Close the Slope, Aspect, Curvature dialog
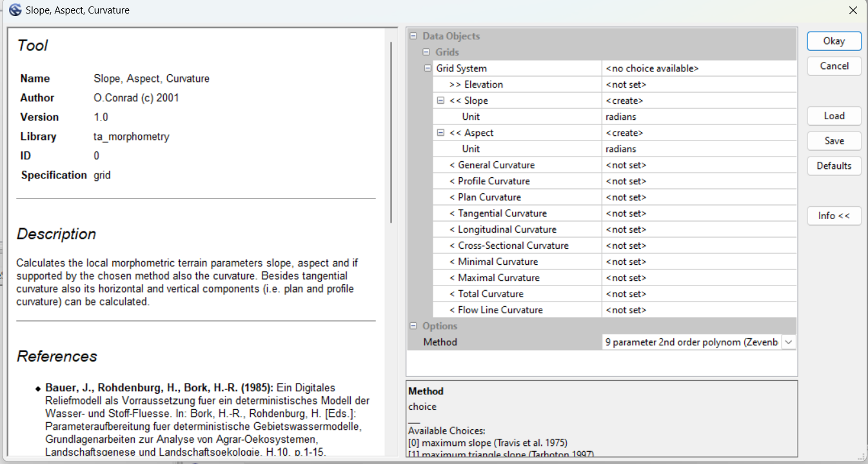The width and height of the screenshot is (868, 464). 853,10
